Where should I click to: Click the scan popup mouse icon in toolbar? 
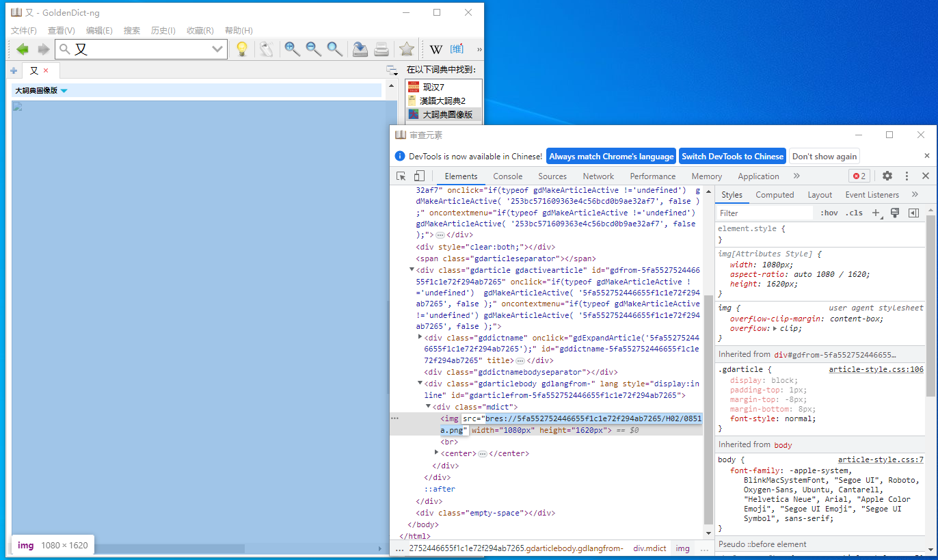(x=267, y=49)
